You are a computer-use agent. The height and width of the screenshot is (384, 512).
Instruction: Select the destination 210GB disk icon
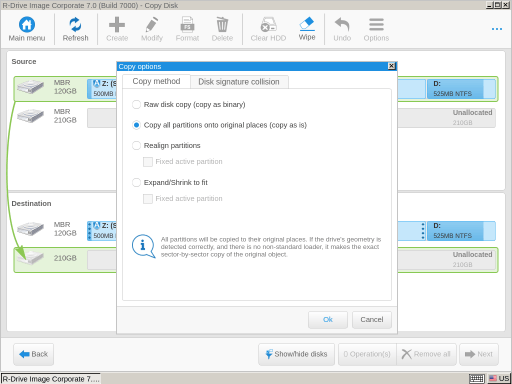tap(30, 258)
